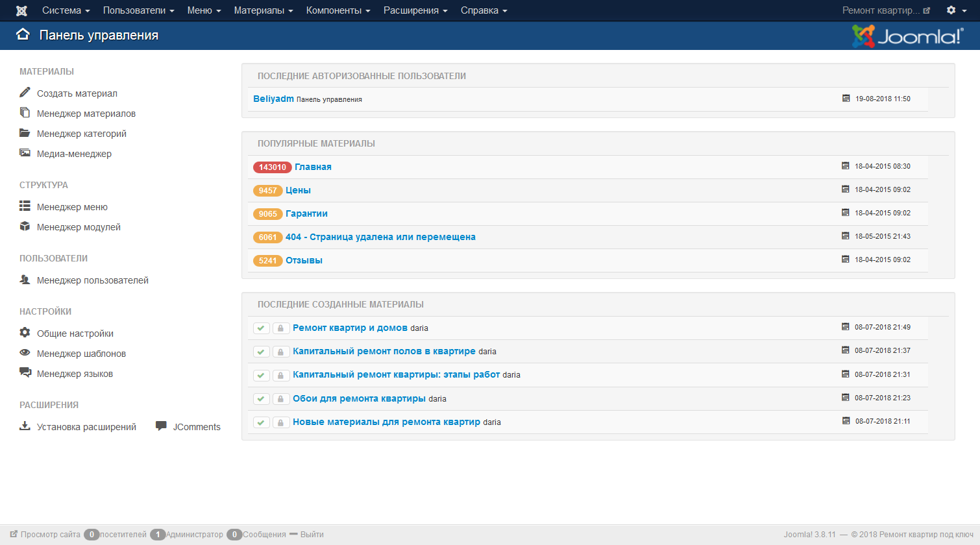Toggle published check for Обои для ремонта квартиры
Screen dimensions: 980x545
click(x=261, y=399)
